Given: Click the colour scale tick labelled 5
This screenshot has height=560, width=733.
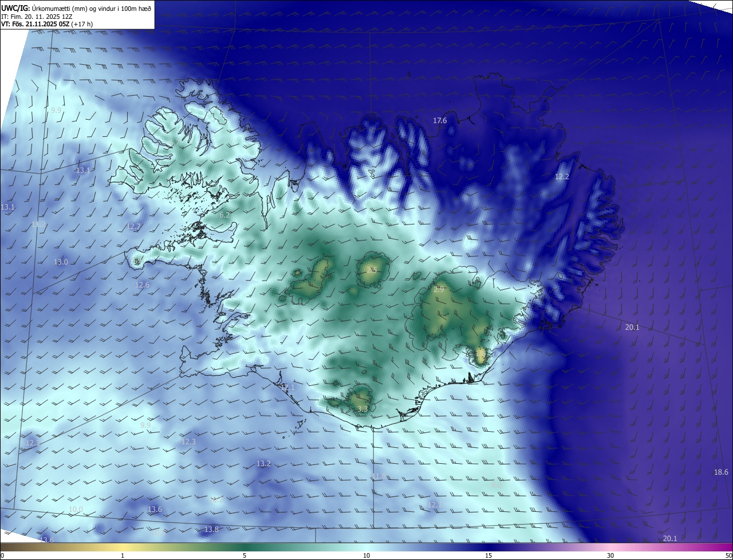Looking at the screenshot, I should point(245,555).
